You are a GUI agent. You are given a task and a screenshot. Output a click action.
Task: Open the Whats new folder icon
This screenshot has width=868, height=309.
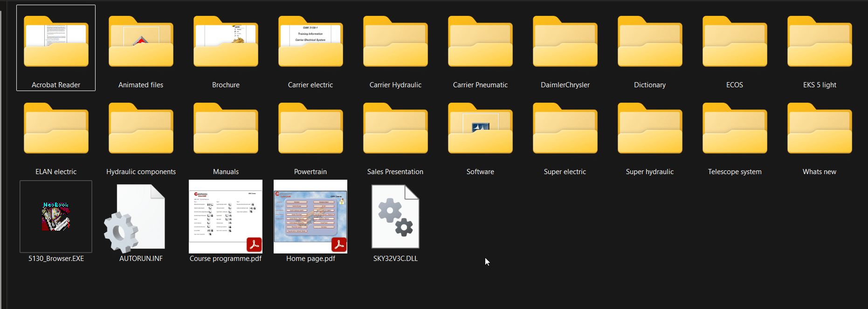(820, 128)
